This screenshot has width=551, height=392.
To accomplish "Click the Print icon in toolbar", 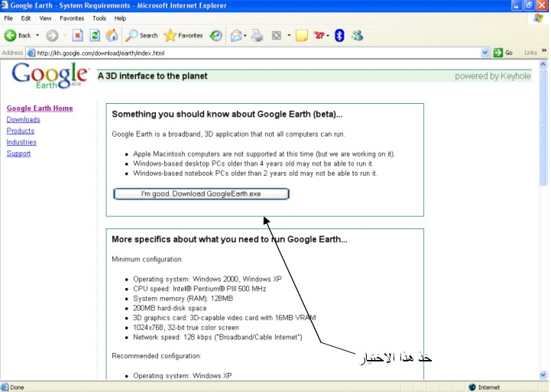I will (x=258, y=35).
